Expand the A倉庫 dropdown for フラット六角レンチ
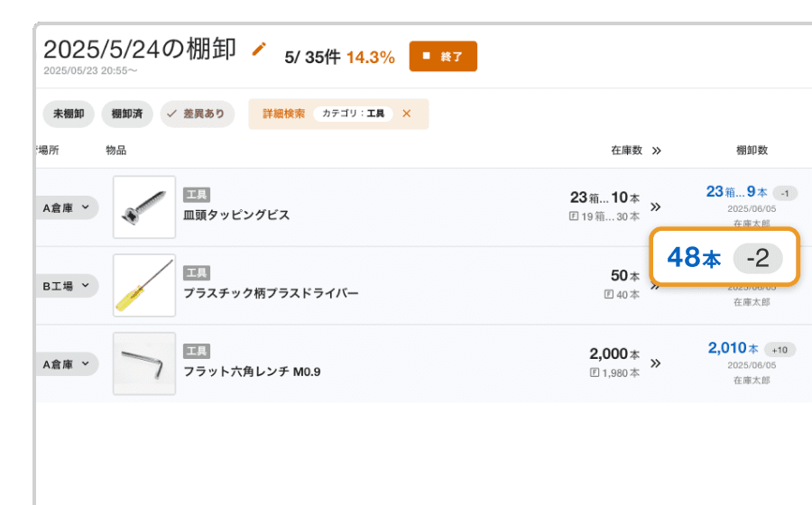 (x=67, y=364)
